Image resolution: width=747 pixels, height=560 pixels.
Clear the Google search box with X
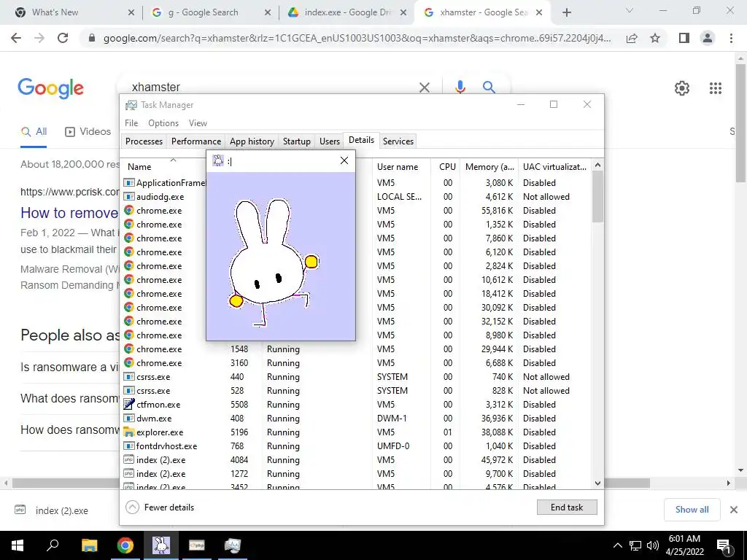424,87
